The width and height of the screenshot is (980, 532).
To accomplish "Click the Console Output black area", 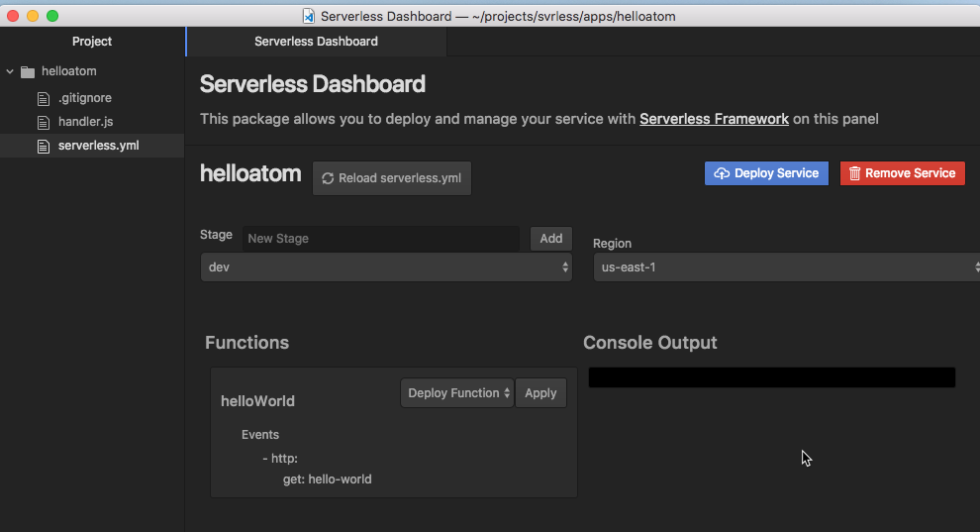I will (772, 377).
